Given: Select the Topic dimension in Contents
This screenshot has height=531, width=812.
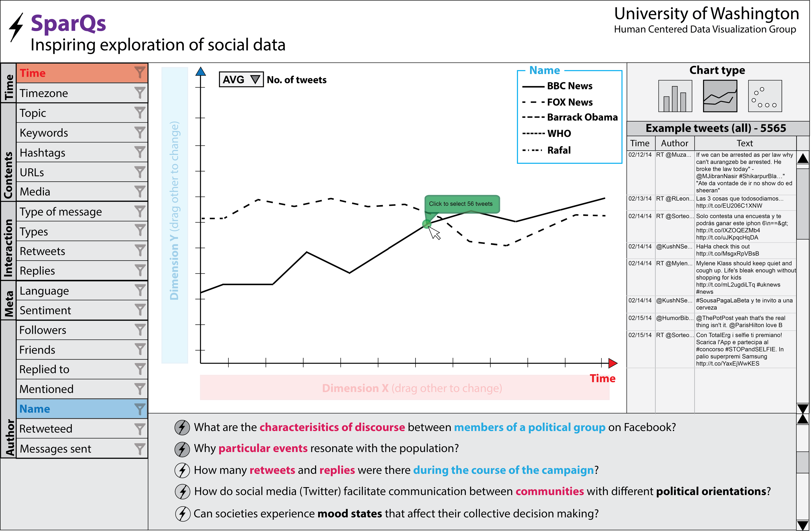Looking at the screenshot, I should [x=82, y=113].
